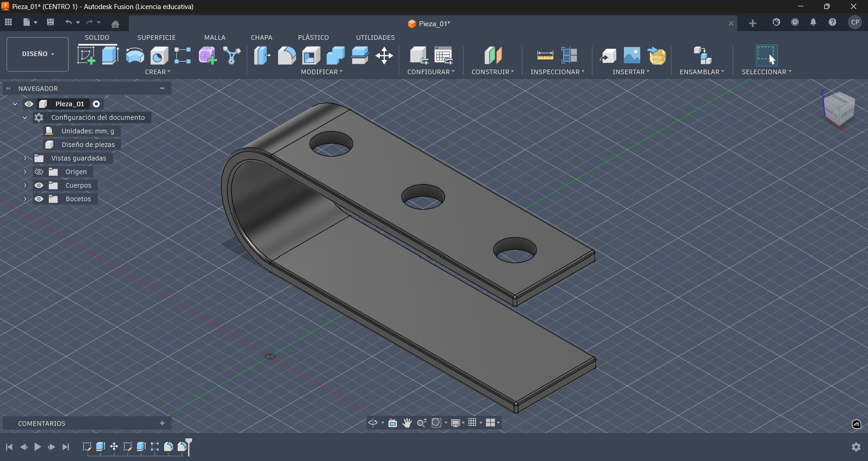Switch to the CHAPA ribbon tab
This screenshot has height=461, width=868.
point(261,38)
